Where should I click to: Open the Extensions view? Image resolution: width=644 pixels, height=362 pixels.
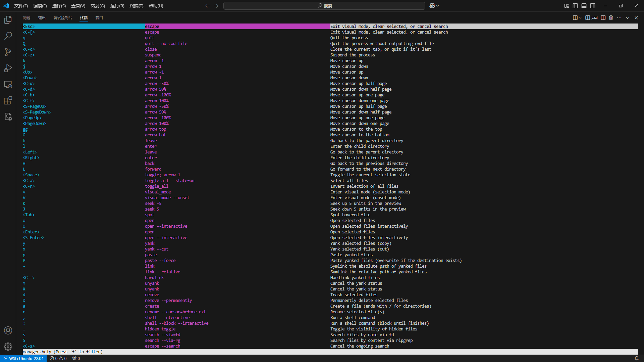[8, 100]
